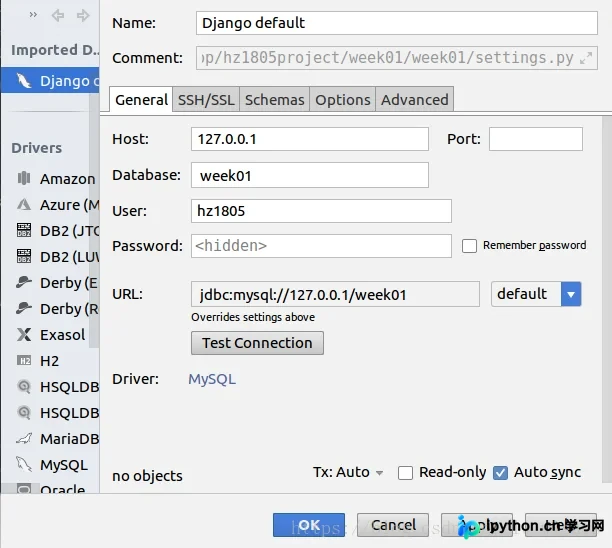Click the Database input field

(x=310, y=175)
